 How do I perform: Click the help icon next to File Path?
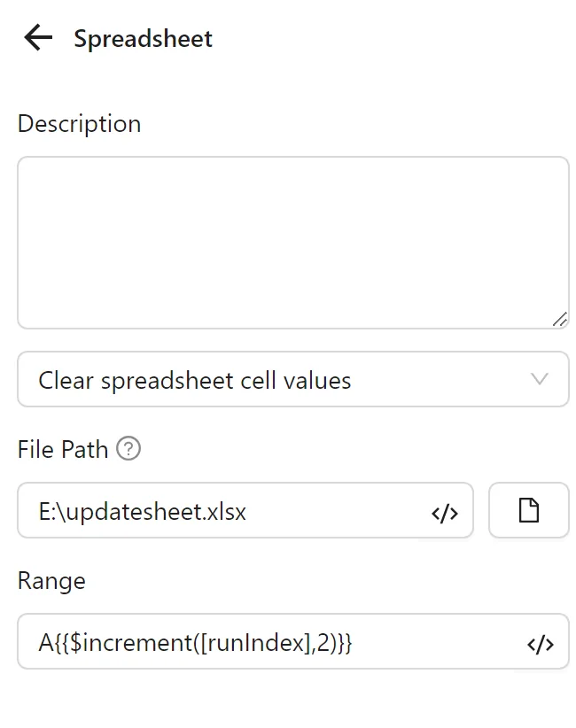click(x=128, y=450)
